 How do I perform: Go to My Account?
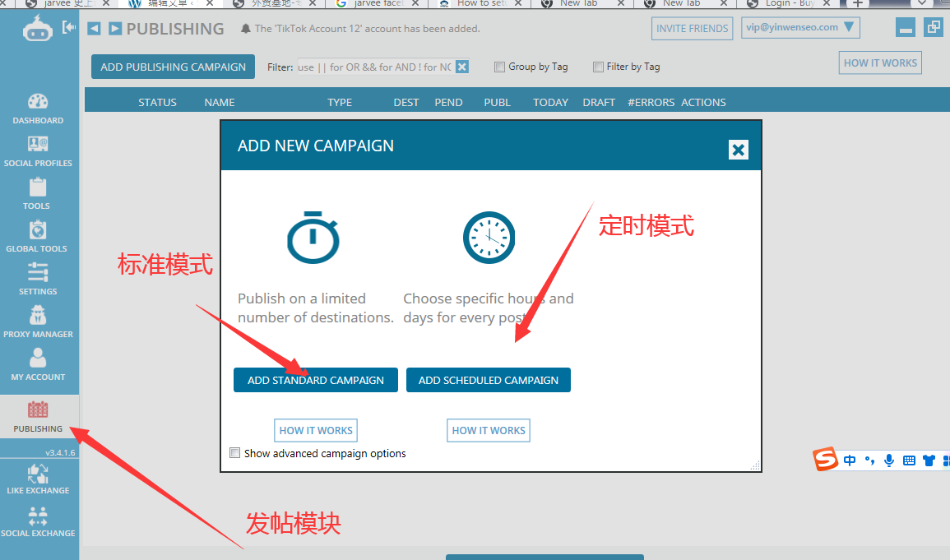tap(38, 365)
